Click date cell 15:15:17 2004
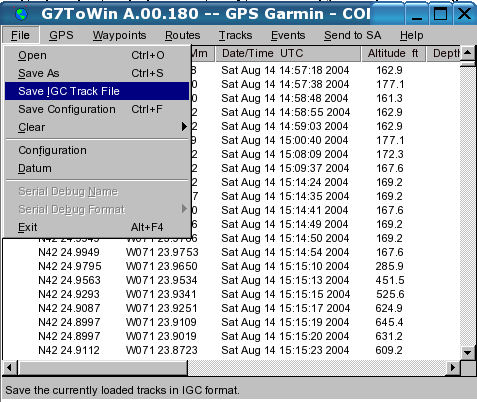Image resolution: width=477 pixels, height=402 pixels. (x=285, y=308)
